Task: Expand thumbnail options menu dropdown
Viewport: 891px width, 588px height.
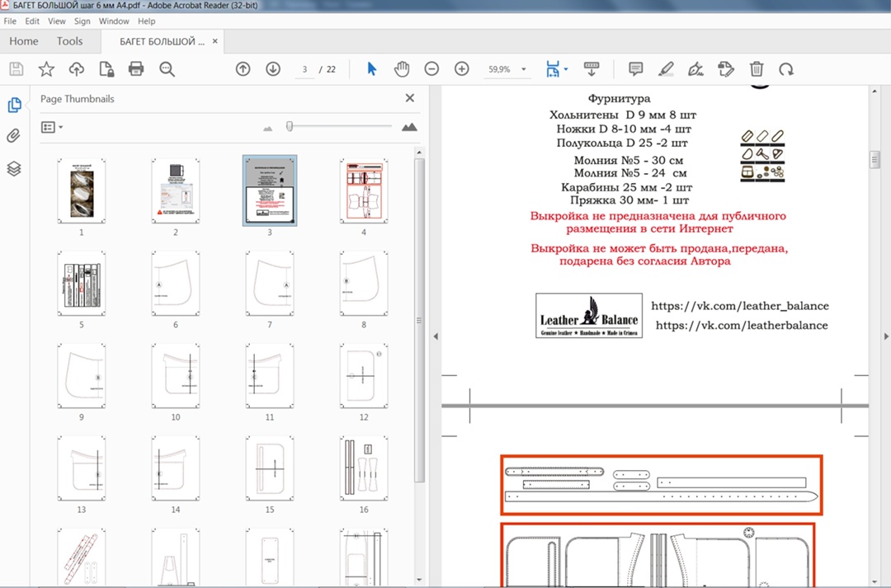Action: pyautogui.click(x=52, y=127)
